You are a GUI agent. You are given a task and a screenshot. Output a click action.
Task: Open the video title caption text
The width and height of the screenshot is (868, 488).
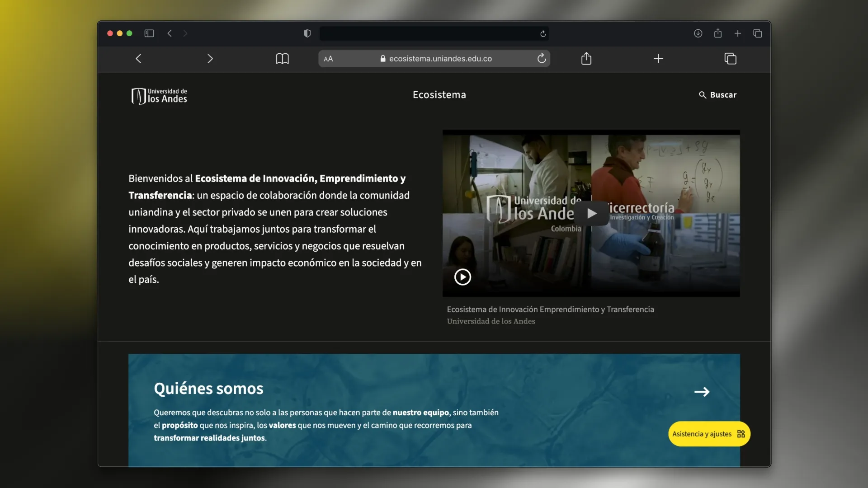551,310
